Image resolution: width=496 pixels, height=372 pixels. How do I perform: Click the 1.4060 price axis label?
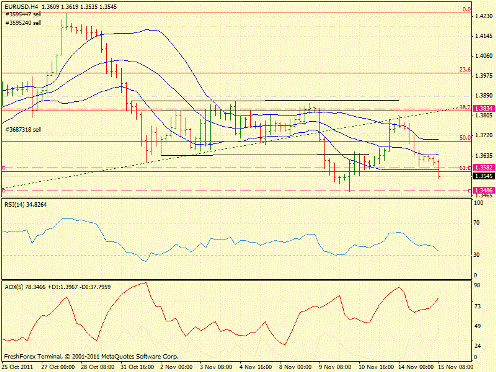[x=484, y=56]
